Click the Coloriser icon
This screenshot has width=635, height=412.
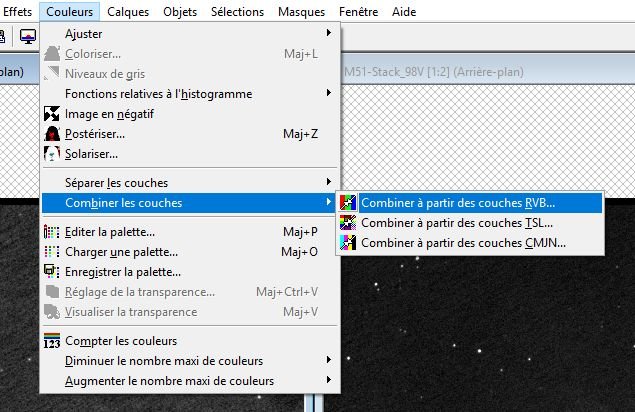pyautogui.click(x=52, y=54)
